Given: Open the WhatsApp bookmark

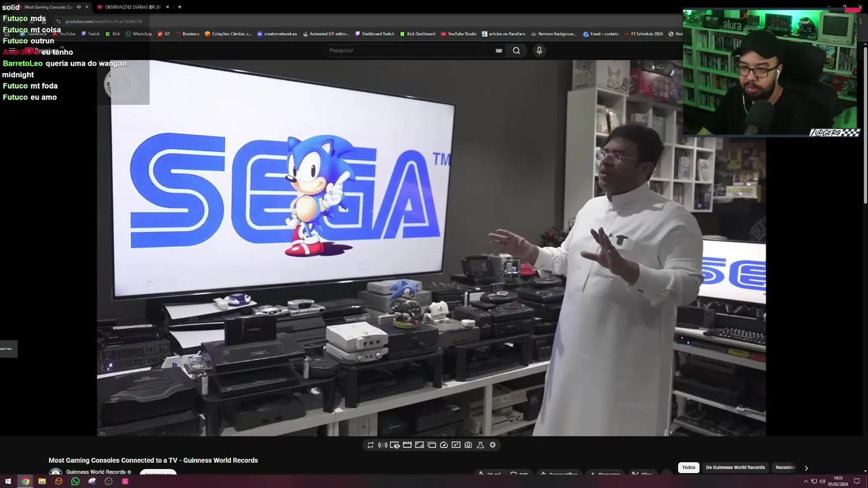Looking at the screenshot, I should coord(139,34).
